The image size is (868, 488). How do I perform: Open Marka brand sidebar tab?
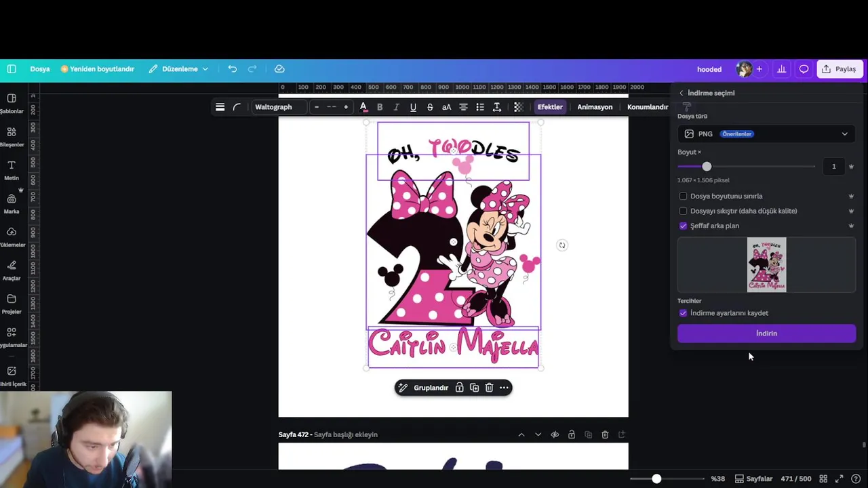tap(12, 203)
